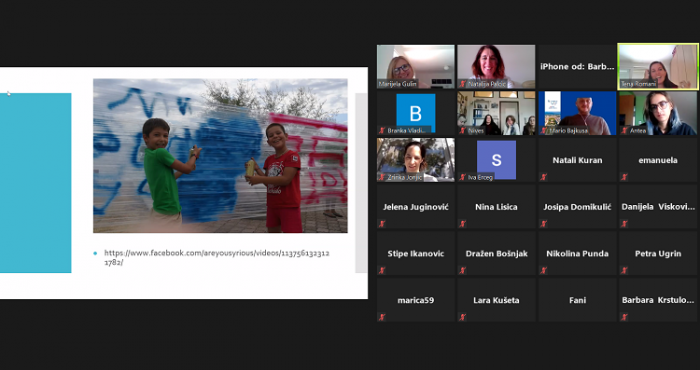Click the muted mic icon on marica59's tile

point(382,317)
